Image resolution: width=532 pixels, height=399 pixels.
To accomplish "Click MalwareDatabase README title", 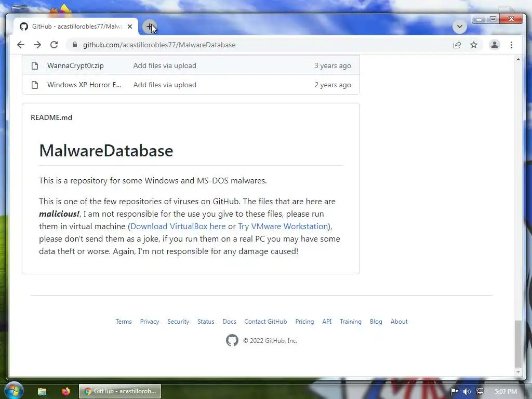I will (x=106, y=150).
